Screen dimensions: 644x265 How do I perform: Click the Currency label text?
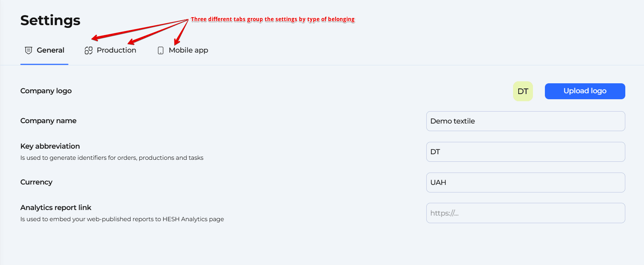36,182
